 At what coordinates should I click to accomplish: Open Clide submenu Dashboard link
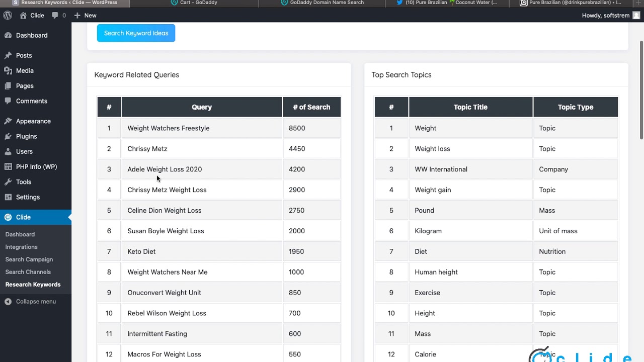20,234
